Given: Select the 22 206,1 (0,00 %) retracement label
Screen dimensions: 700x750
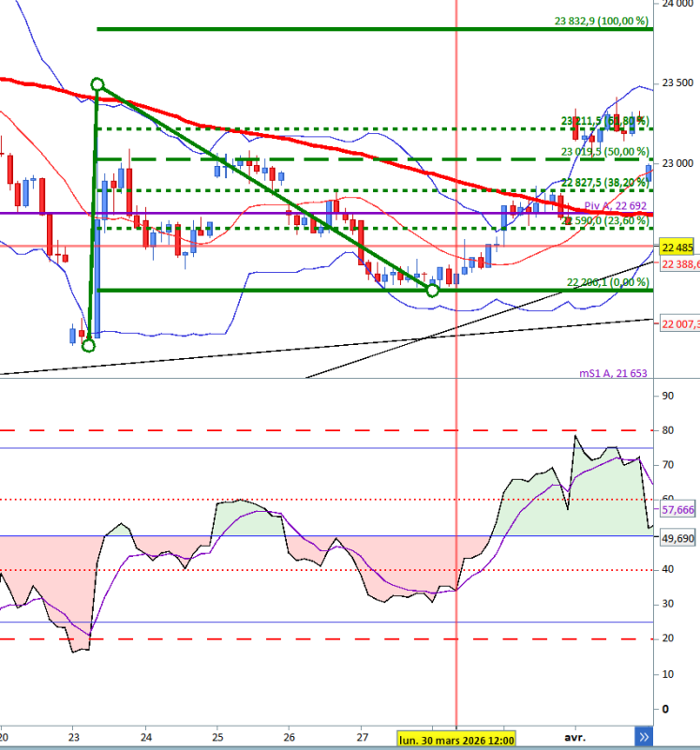Looking at the screenshot, I should click(x=608, y=282).
